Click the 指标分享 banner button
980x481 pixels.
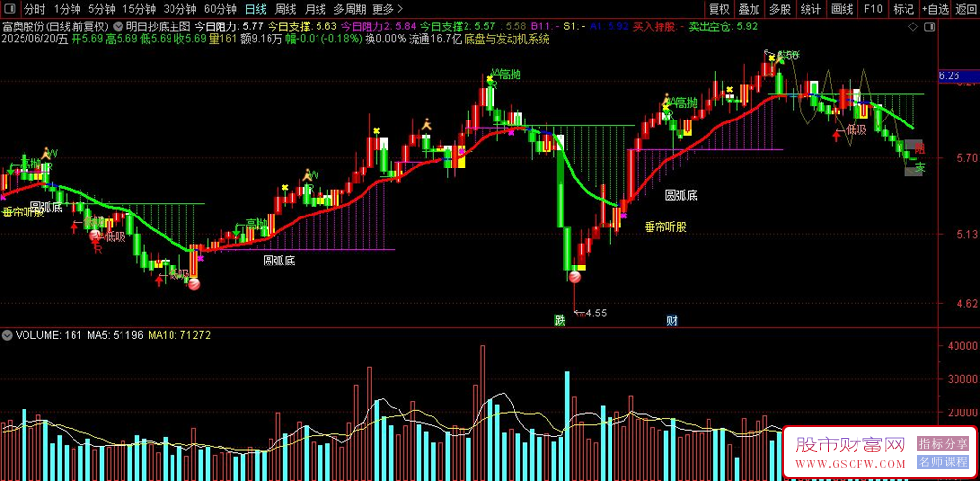(x=943, y=444)
